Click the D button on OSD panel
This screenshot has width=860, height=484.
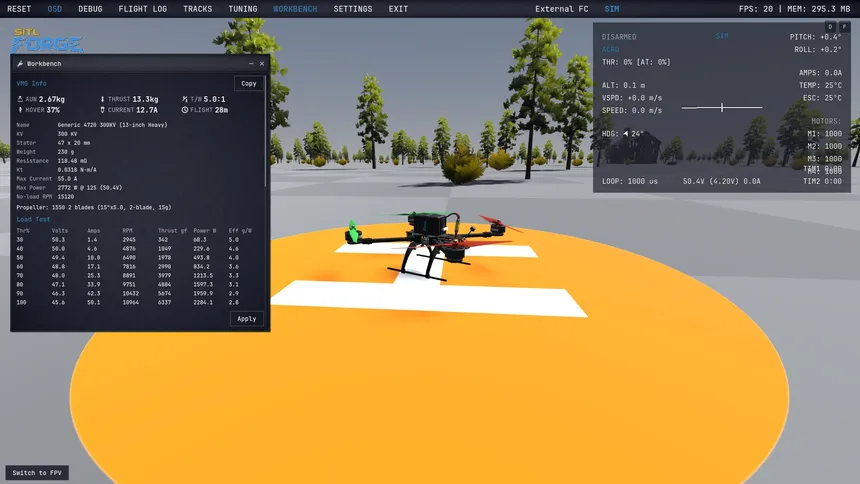[830, 27]
